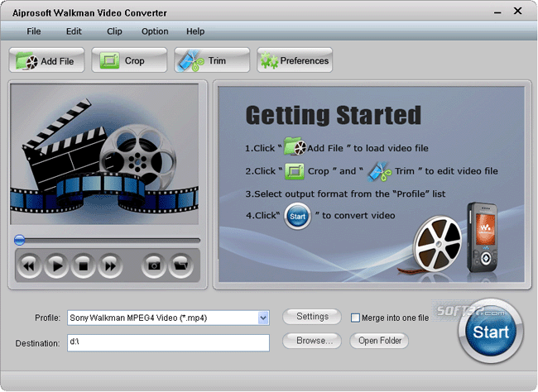Expand the Profile dropdown list

[x=263, y=318]
